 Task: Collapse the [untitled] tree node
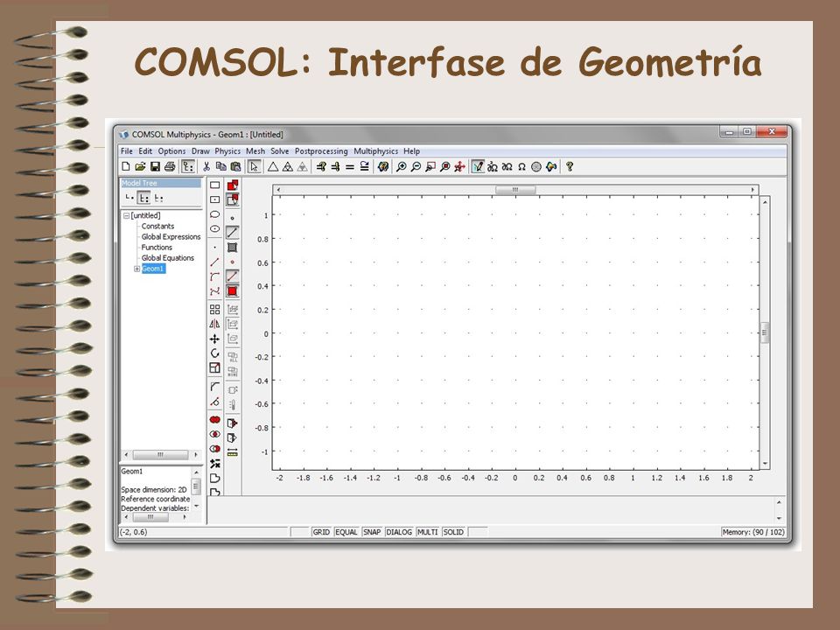(x=126, y=215)
